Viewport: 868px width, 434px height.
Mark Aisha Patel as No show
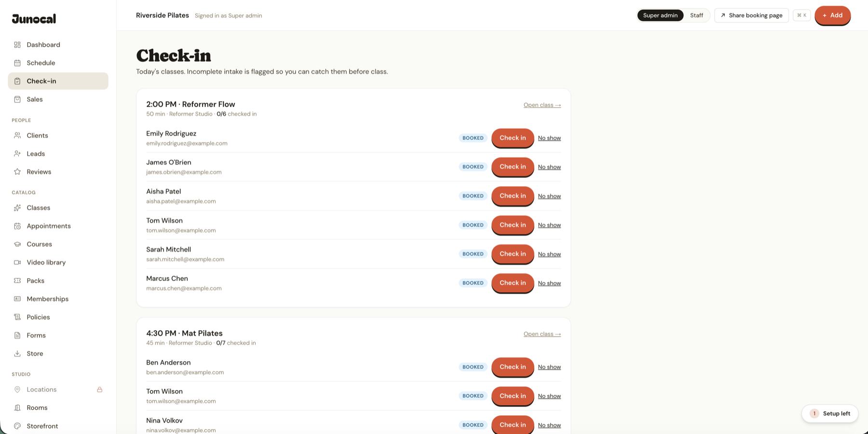click(x=549, y=196)
